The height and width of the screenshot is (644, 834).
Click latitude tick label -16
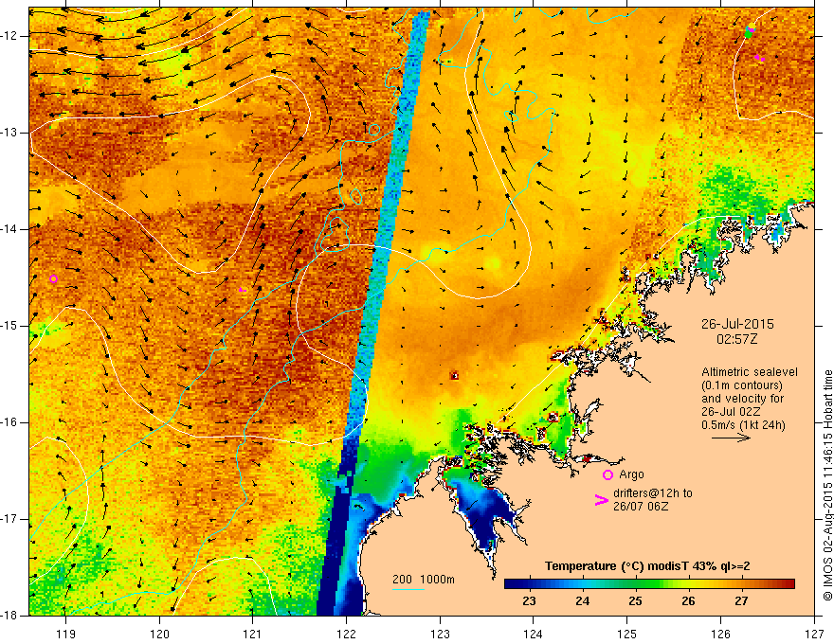[x=9, y=422]
